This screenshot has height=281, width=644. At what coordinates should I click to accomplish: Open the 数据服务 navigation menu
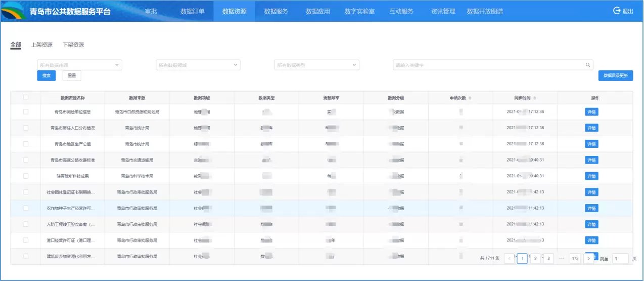(x=276, y=11)
